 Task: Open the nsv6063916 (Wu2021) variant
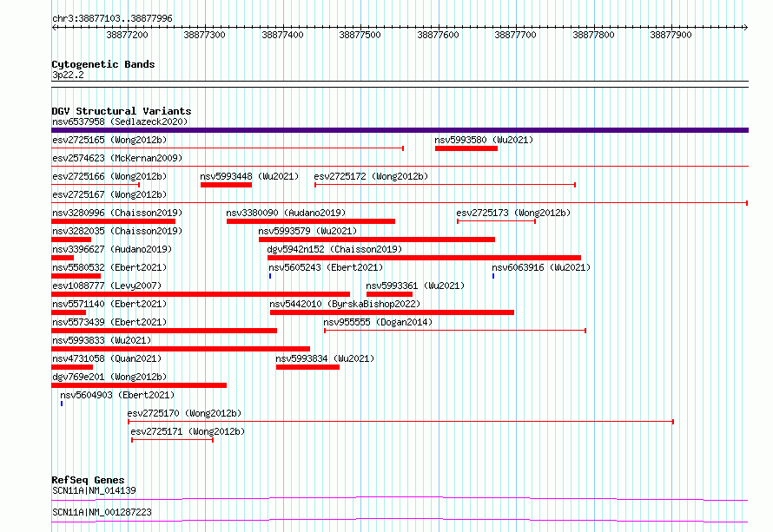(541, 267)
